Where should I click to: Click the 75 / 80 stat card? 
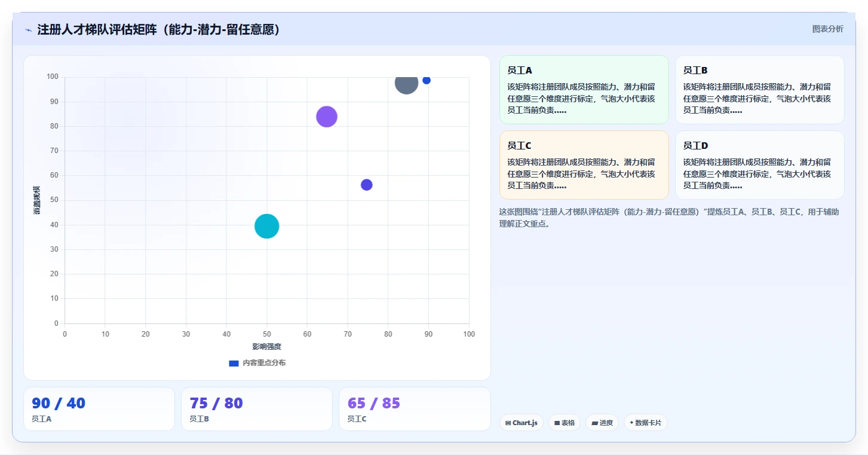click(x=257, y=409)
